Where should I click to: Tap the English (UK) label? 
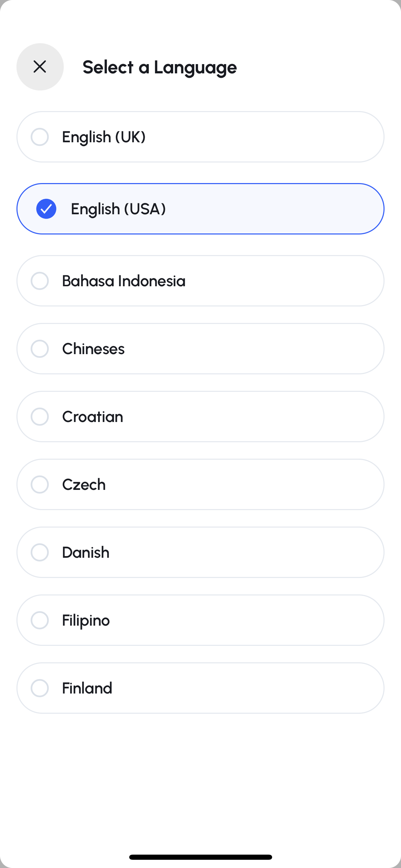pos(104,137)
